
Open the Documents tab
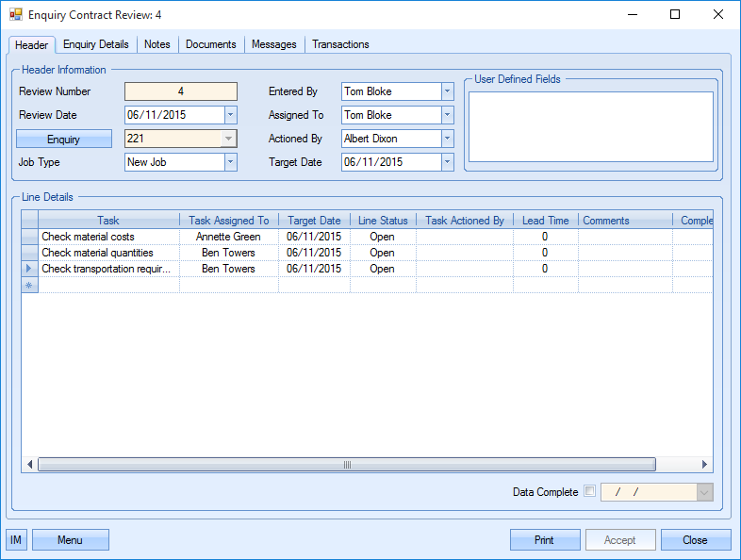click(x=210, y=44)
